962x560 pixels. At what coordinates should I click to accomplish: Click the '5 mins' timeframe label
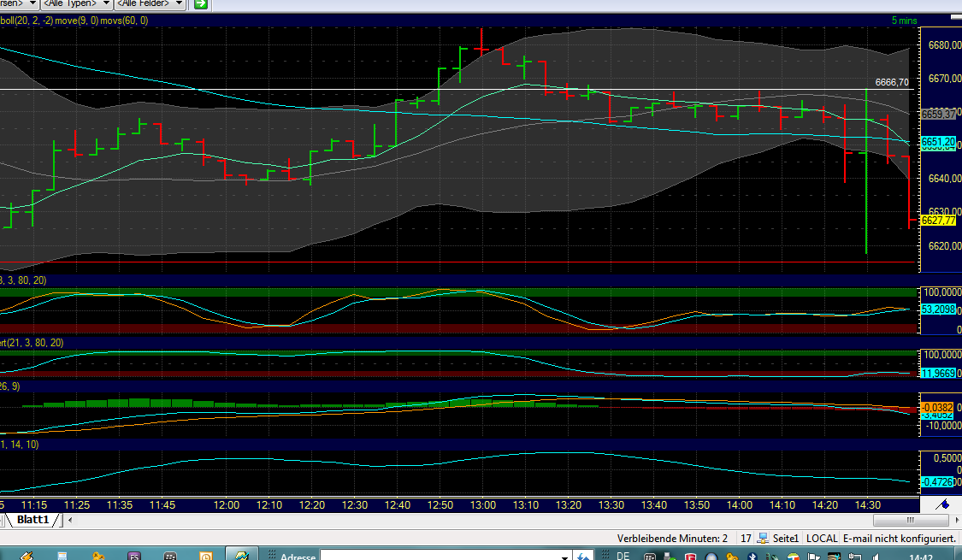[x=904, y=18]
